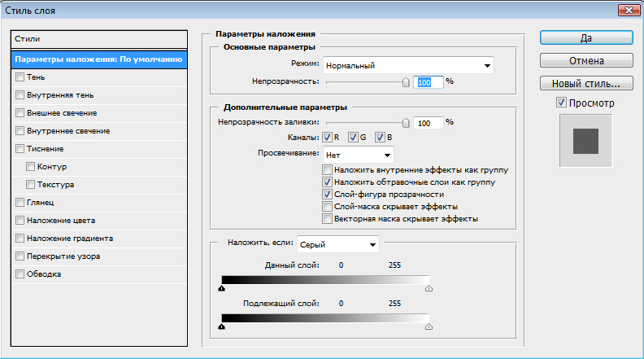644x359 pixels.
Task: Check Наложение цвета effect box
Action: point(20,220)
